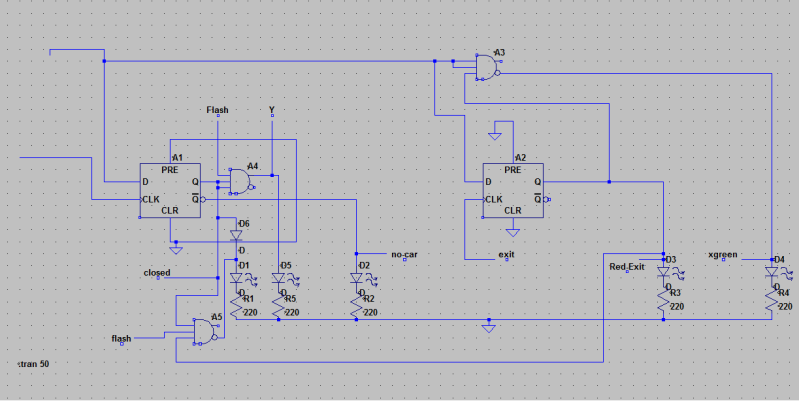
Task: Click the 'Red_Exit' net label
Action: point(627,267)
